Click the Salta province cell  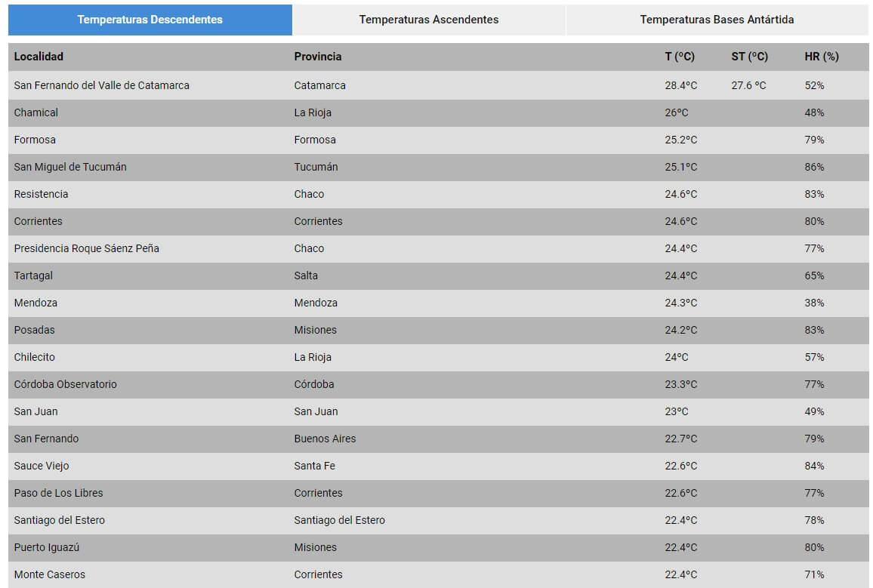point(306,276)
